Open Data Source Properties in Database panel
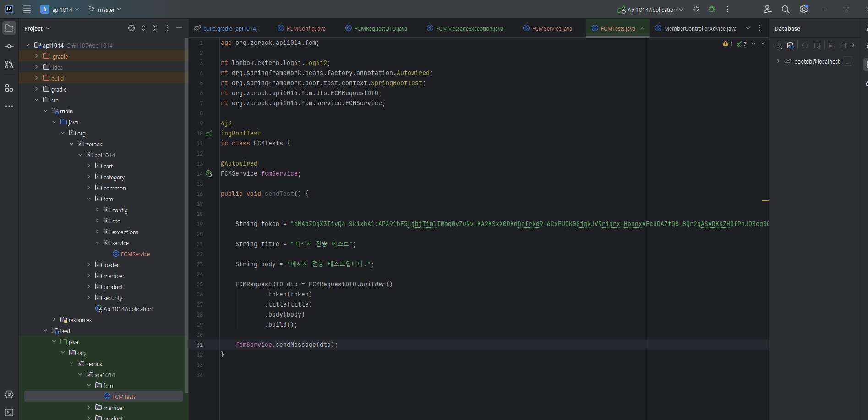Viewport: 868px width, 420px height. click(x=791, y=45)
